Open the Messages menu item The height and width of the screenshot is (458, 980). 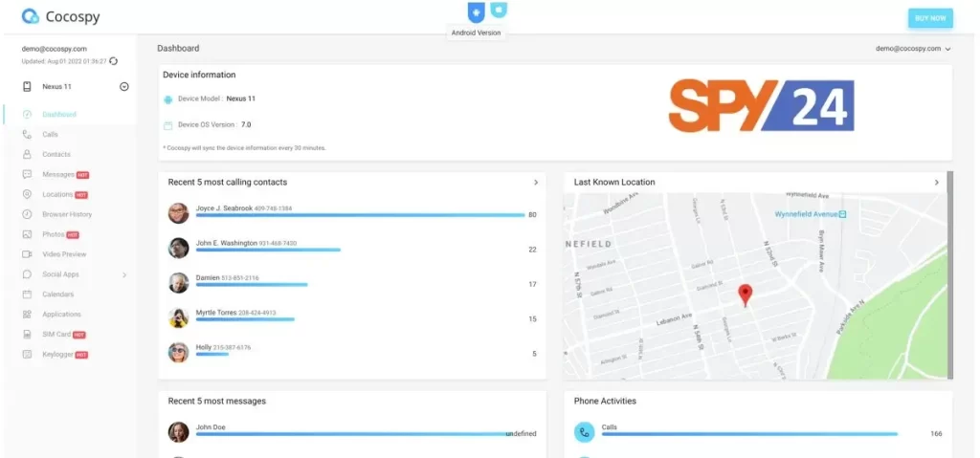point(58,174)
